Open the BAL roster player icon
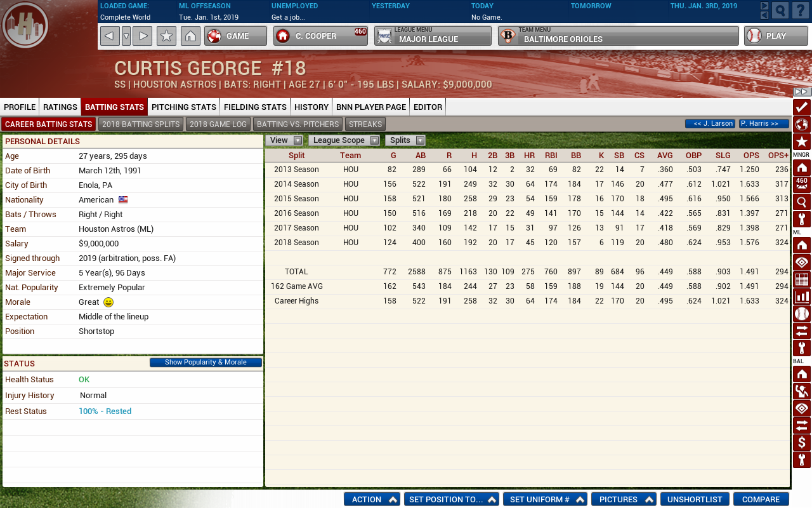Viewport: 812px width, 508px height. point(802,391)
